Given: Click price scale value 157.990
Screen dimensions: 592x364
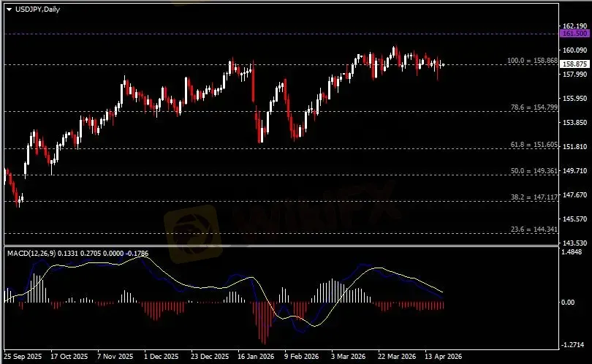Looking at the screenshot, I should click(x=574, y=74).
